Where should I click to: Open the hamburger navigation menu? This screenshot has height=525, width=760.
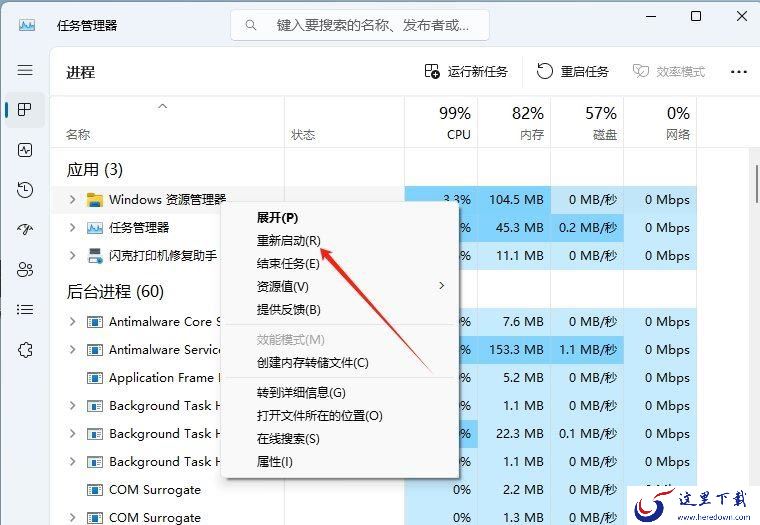(x=25, y=70)
